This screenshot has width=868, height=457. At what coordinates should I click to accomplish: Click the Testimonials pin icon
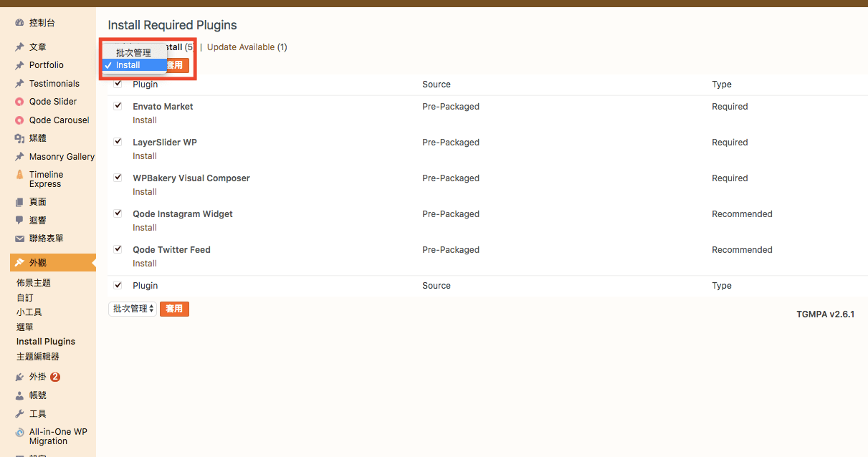coord(20,84)
